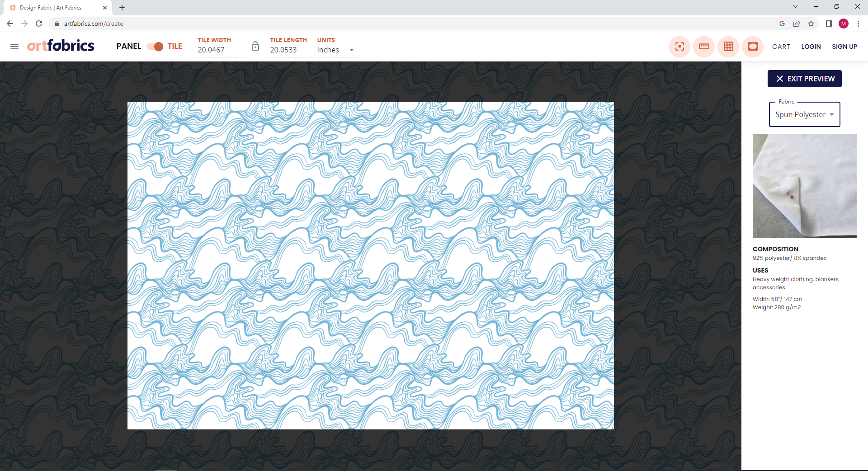
Task: Open the tab search chevron
Action: (x=795, y=6)
